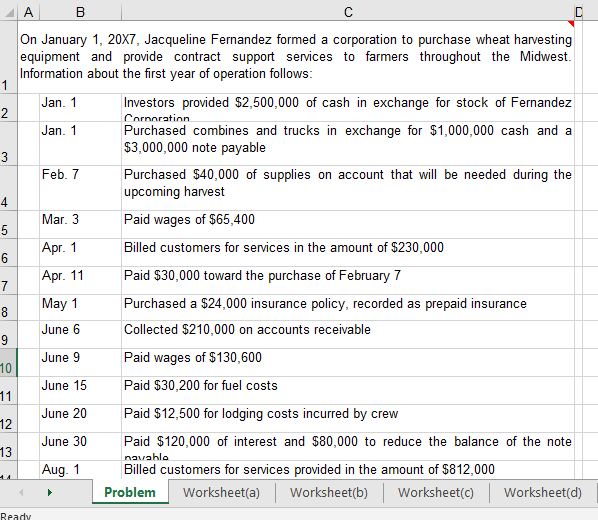Select row 13 header
This screenshot has width=598, height=520.
pyautogui.click(x=8, y=446)
